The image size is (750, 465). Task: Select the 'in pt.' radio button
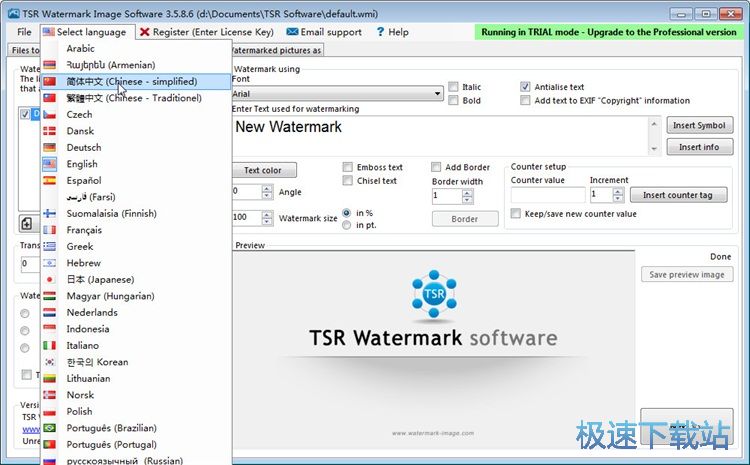347,225
